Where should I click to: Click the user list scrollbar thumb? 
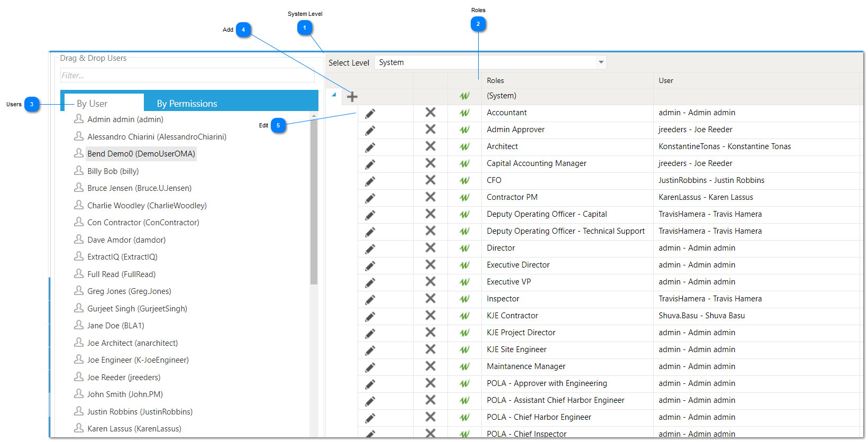314,202
